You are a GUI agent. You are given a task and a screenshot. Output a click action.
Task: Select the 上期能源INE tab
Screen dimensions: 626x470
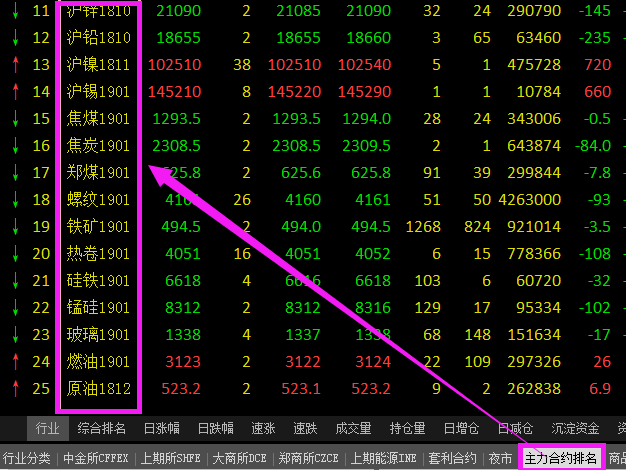click(x=384, y=458)
